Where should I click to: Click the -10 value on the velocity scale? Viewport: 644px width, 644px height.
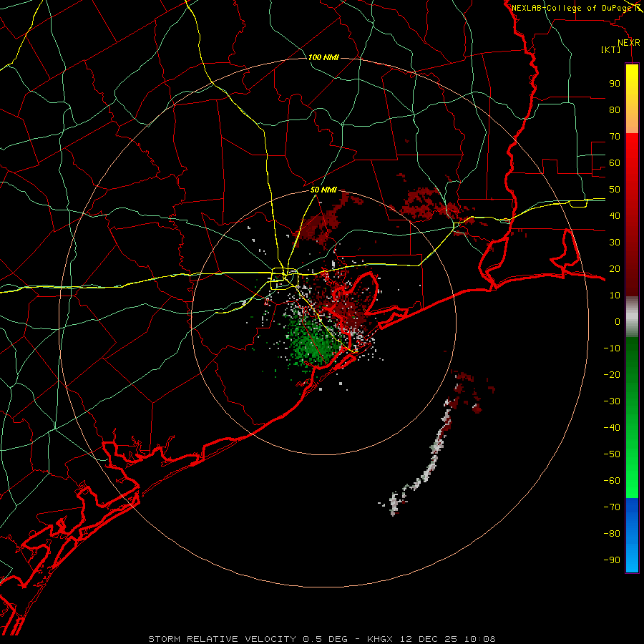point(612,348)
